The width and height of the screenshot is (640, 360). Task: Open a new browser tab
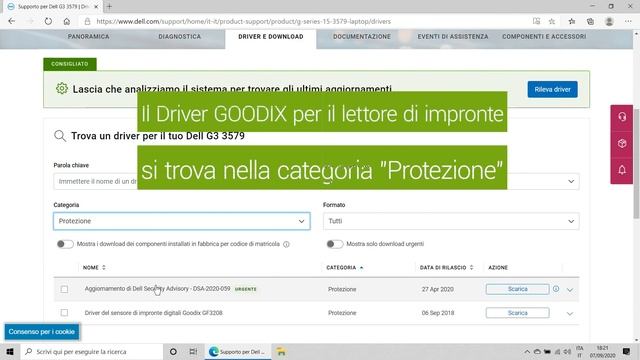[x=109, y=7]
